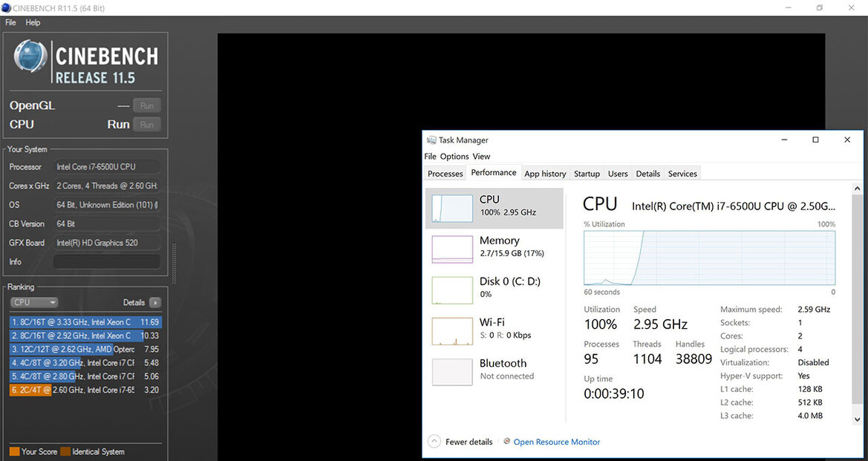Click the Run button beside OpenGL

(147, 105)
